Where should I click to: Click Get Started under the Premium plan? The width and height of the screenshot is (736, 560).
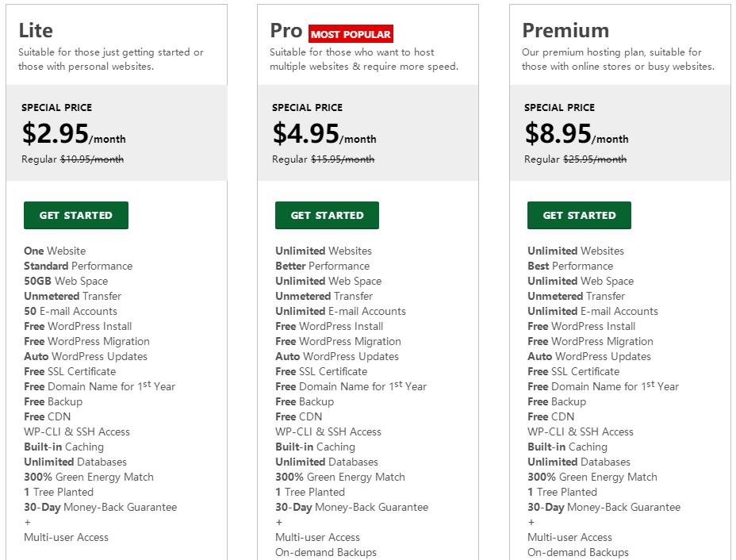coord(579,215)
